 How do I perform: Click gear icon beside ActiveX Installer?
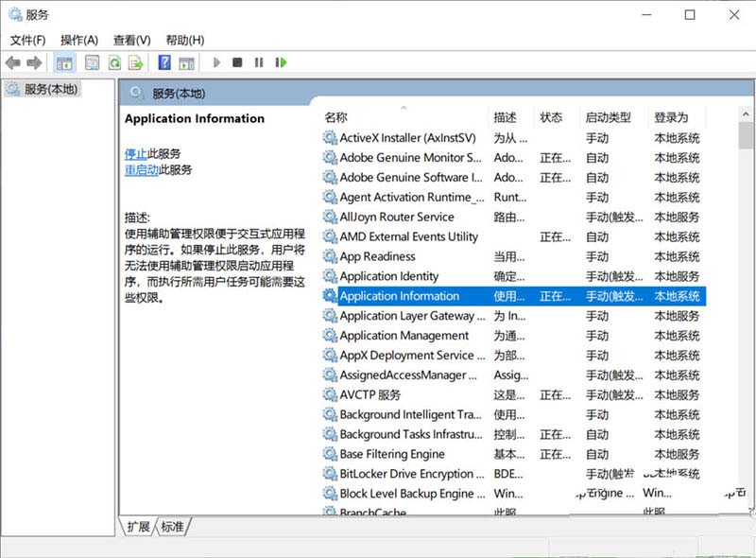tap(330, 138)
